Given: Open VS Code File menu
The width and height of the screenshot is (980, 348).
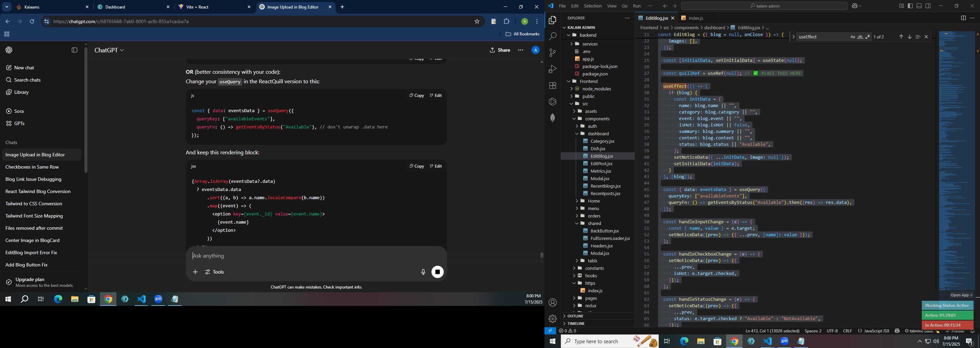Looking at the screenshot, I should [562, 6].
